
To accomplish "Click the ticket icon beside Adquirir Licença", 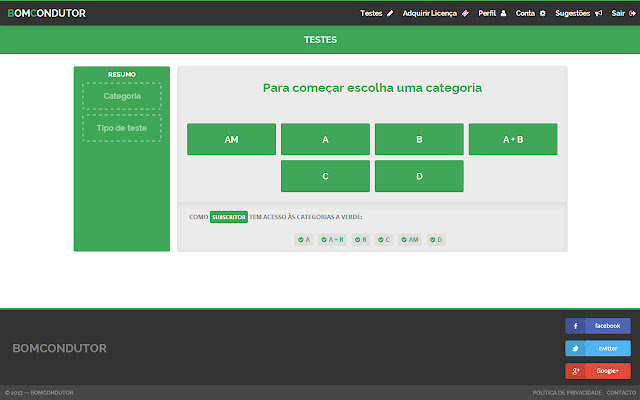I will tap(465, 14).
